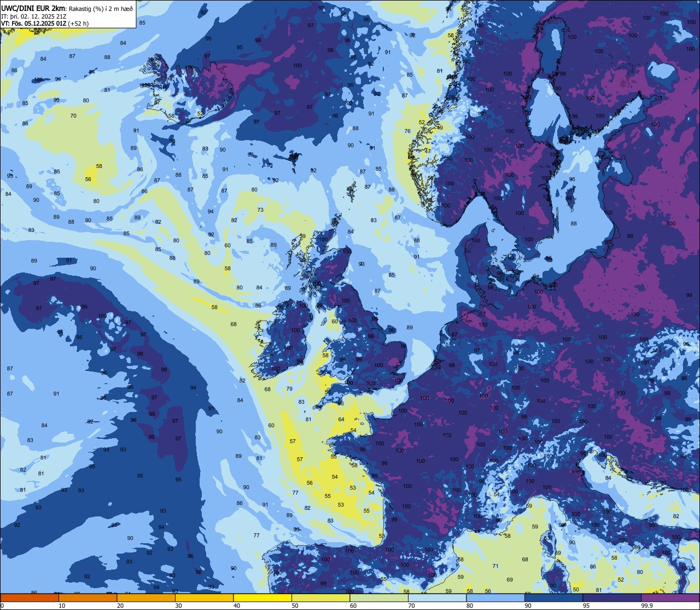
Task: Click the 'VT: Fös. 05.12.2025 01Z (+52 h)' line
Action: click(x=45, y=23)
